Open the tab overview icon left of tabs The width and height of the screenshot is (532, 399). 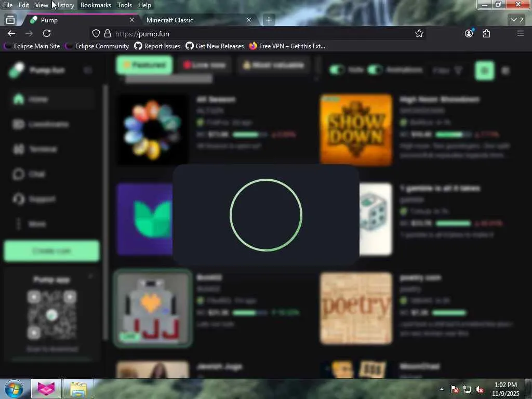click(10, 20)
